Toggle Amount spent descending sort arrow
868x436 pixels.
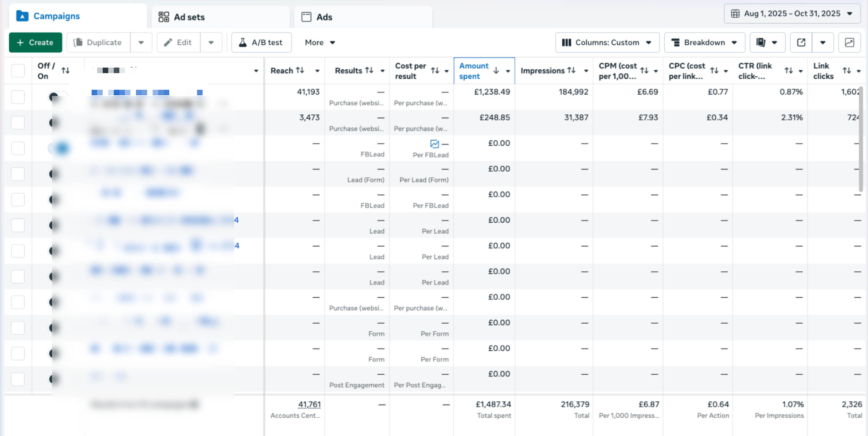496,71
